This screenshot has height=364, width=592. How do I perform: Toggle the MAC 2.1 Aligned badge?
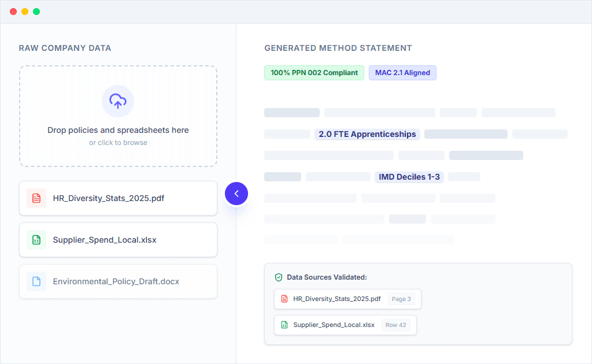click(402, 72)
